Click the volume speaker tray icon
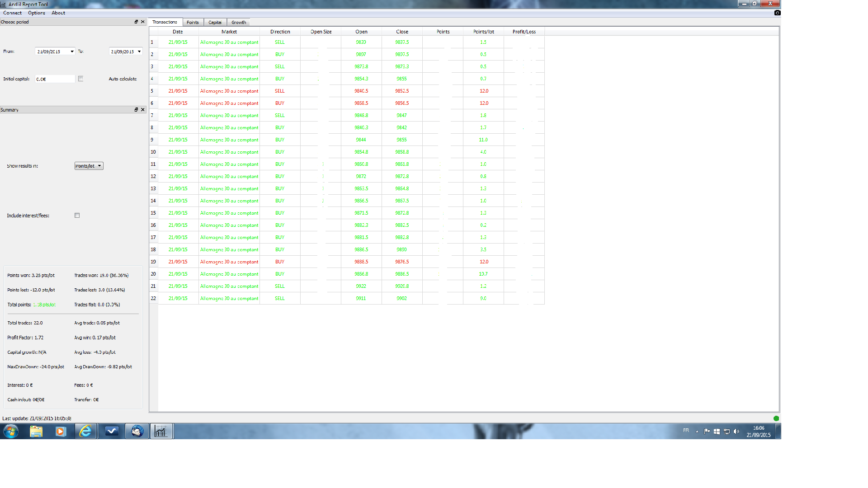 [736, 432]
